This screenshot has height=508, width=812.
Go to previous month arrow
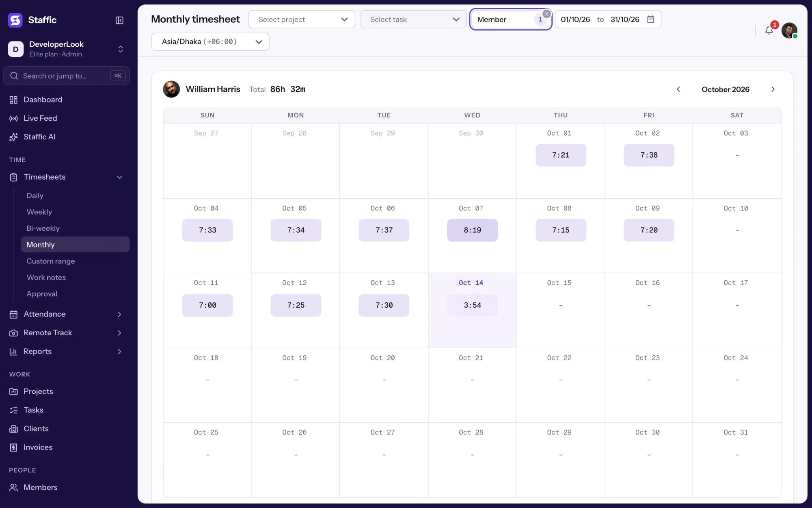(678, 89)
